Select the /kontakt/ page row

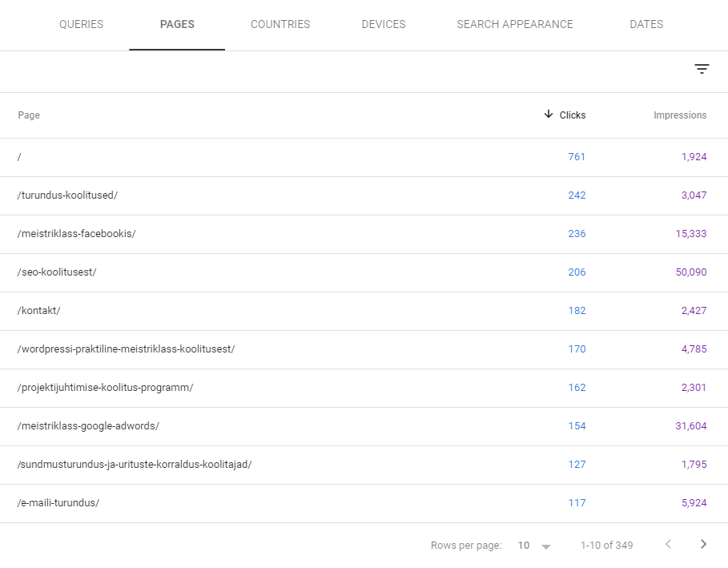point(39,311)
